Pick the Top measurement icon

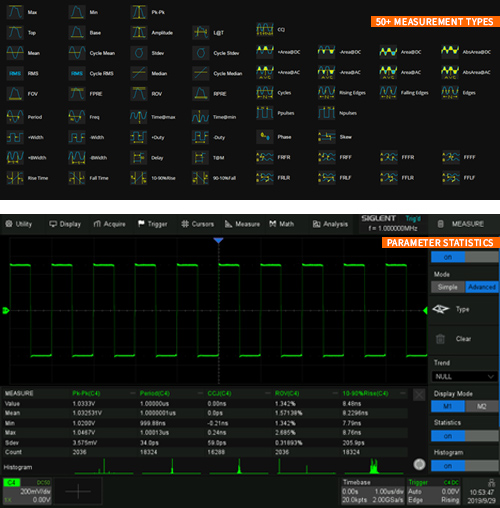coord(15,32)
